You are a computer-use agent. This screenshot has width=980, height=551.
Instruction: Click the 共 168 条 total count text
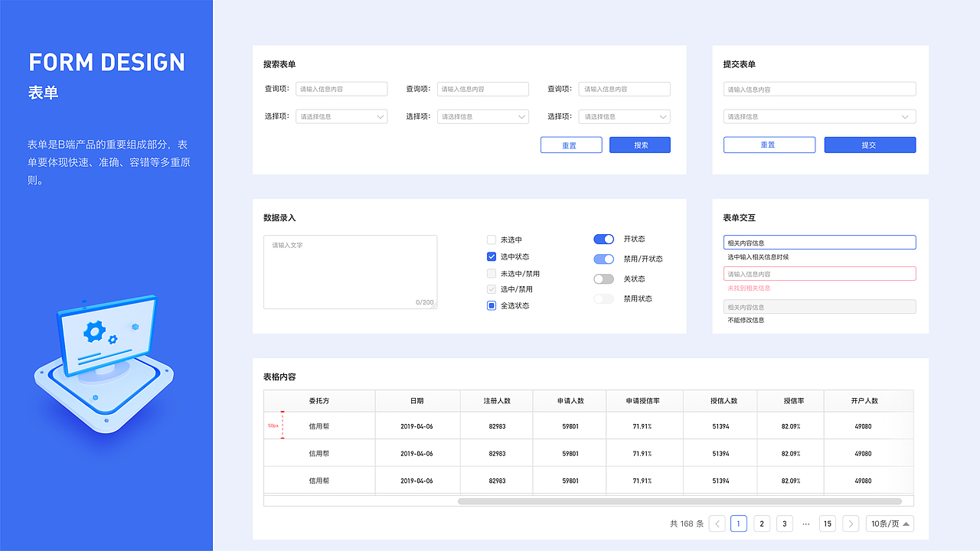pyautogui.click(x=686, y=523)
